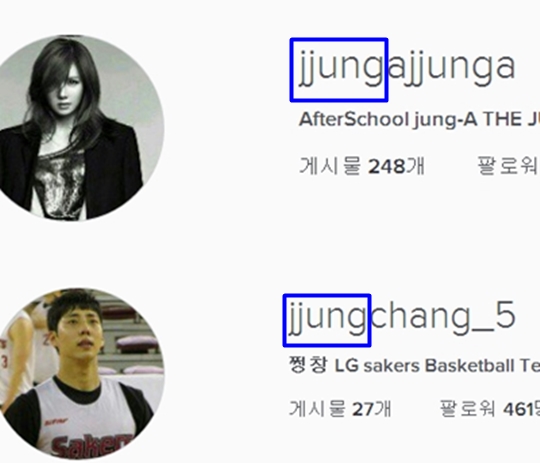Click the number 248 in posts
Viewport: 540px width, 463px height.
(x=387, y=167)
